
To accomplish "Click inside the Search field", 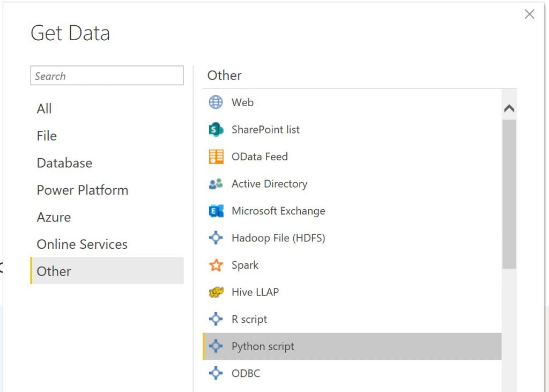I will pos(107,76).
